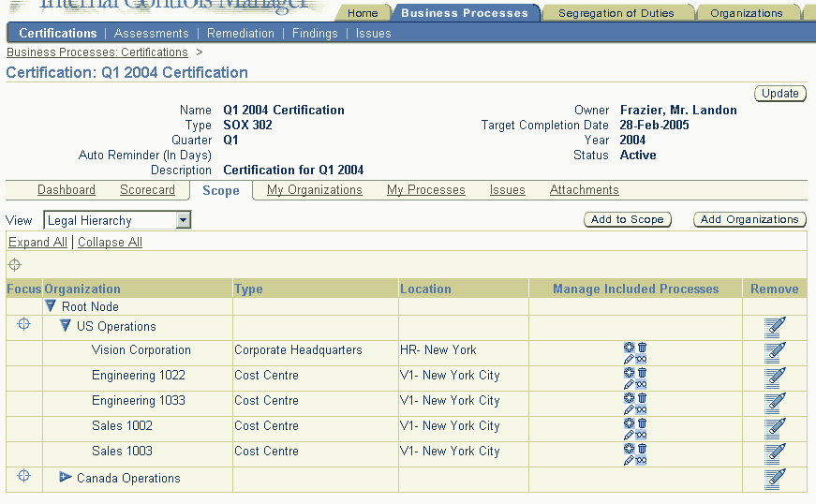Click the SOX 302 type value

[x=247, y=126]
